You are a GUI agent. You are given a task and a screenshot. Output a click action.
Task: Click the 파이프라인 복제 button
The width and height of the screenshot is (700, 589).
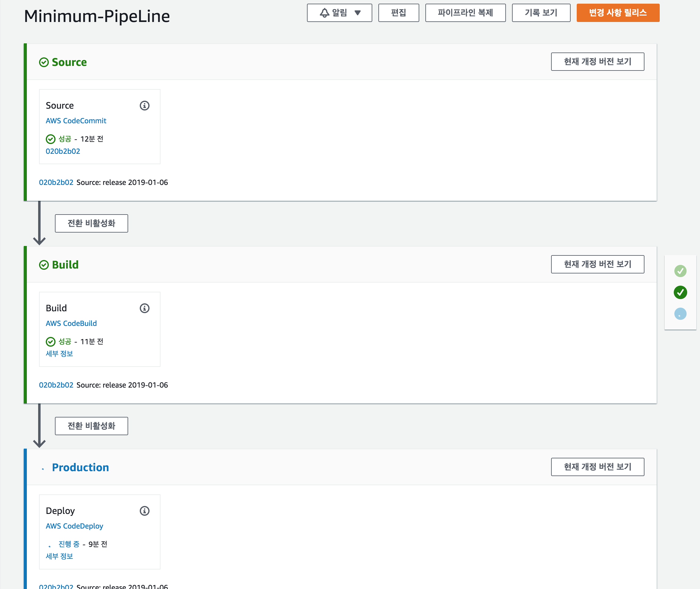465,13
